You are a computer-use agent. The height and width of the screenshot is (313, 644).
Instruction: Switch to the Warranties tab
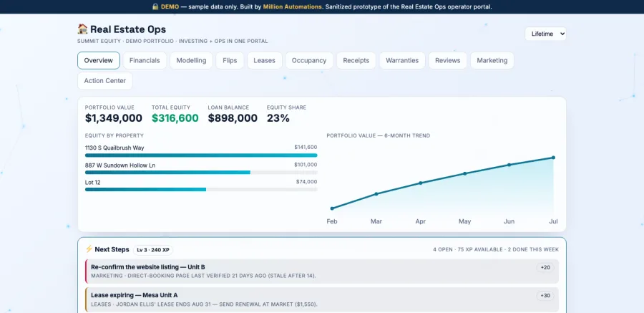click(x=402, y=60)
